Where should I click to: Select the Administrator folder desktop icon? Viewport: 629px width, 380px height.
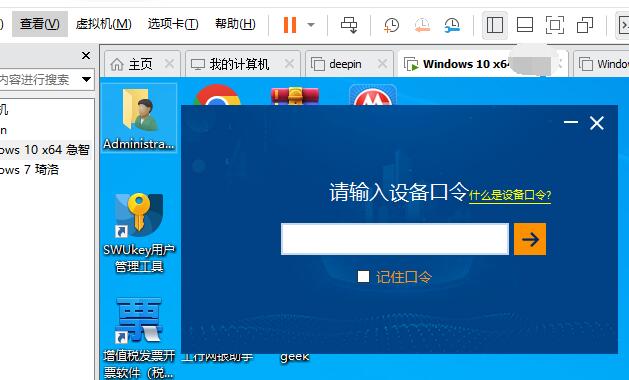coord(139,118)
